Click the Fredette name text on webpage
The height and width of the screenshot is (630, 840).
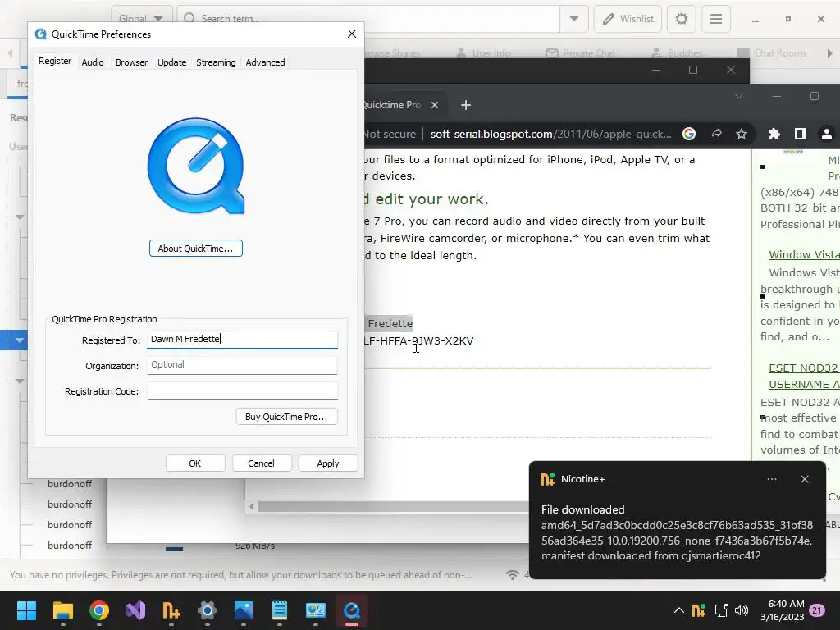390,323
